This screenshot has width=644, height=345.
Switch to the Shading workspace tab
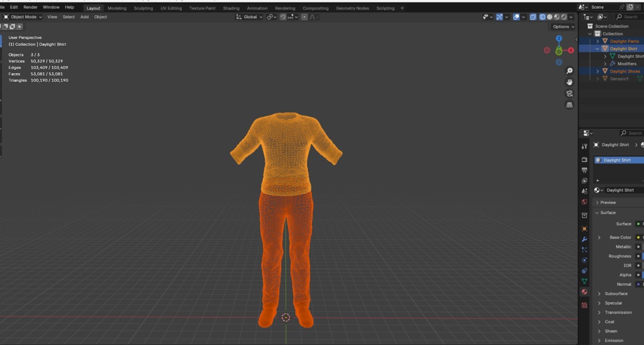(x=231, y=8)
